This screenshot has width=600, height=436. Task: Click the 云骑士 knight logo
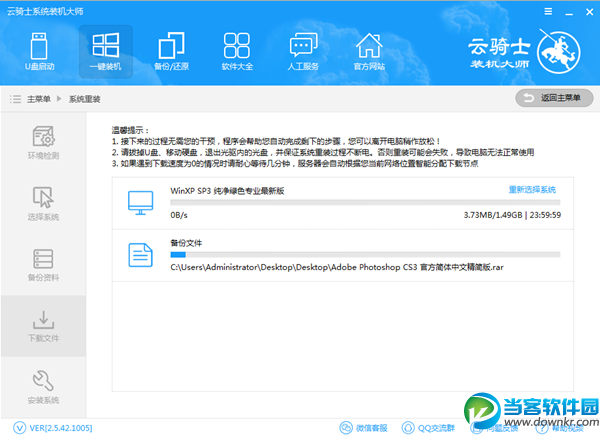pyautogui.click(x=559, y=52)
